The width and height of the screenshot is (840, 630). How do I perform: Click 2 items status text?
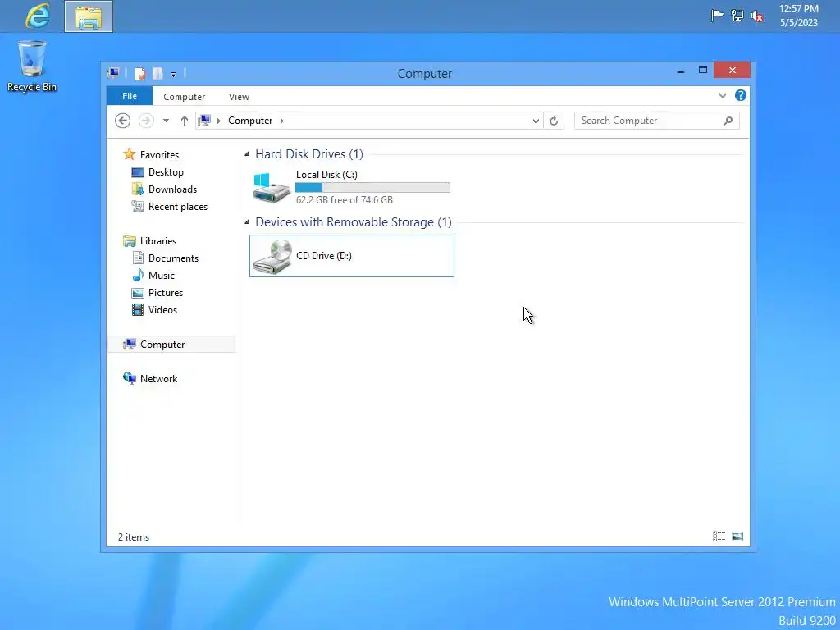coord(134,537)
